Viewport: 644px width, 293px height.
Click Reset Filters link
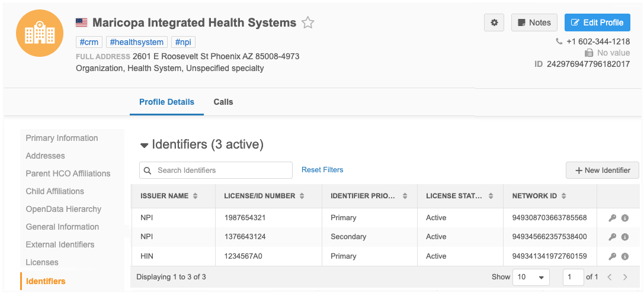click(x=322, y=169)
